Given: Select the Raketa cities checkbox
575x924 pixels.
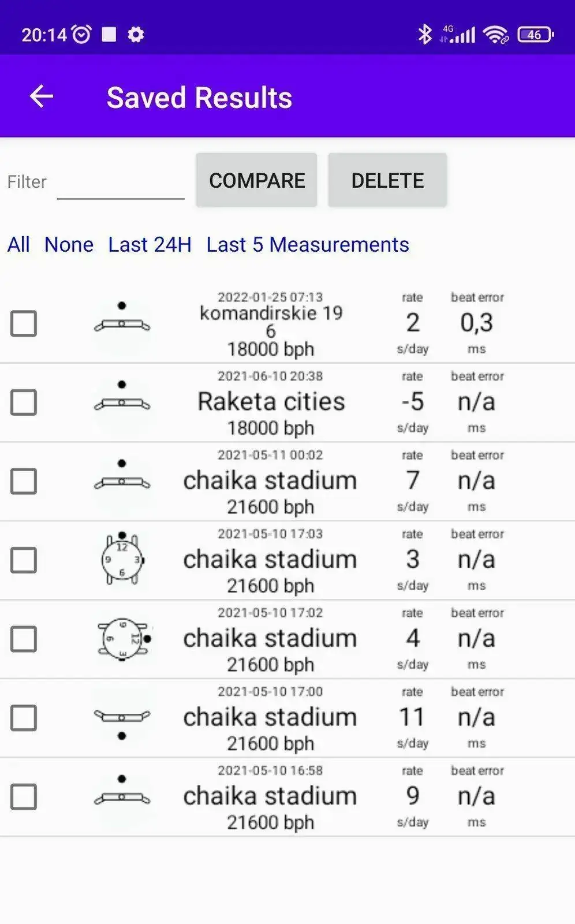Looking at the screenshot, I should [24, 403].
